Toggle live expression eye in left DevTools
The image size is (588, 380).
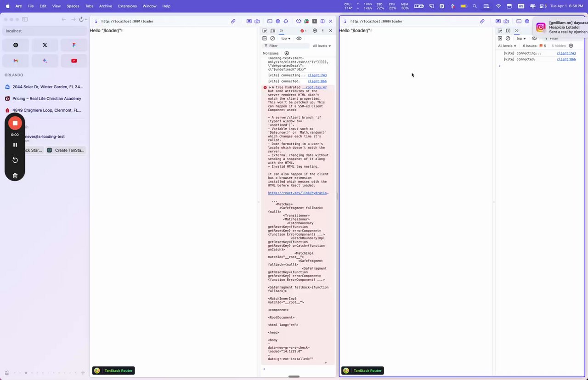[x=299, y=39]
